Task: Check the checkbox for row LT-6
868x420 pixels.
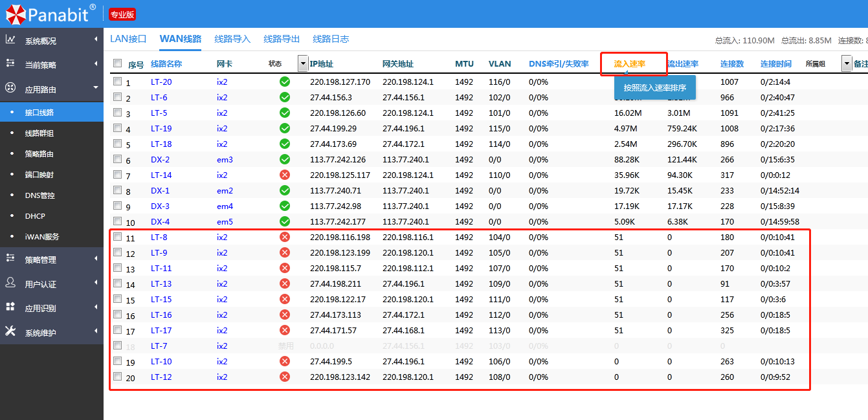Action: [x=117, y=97]
